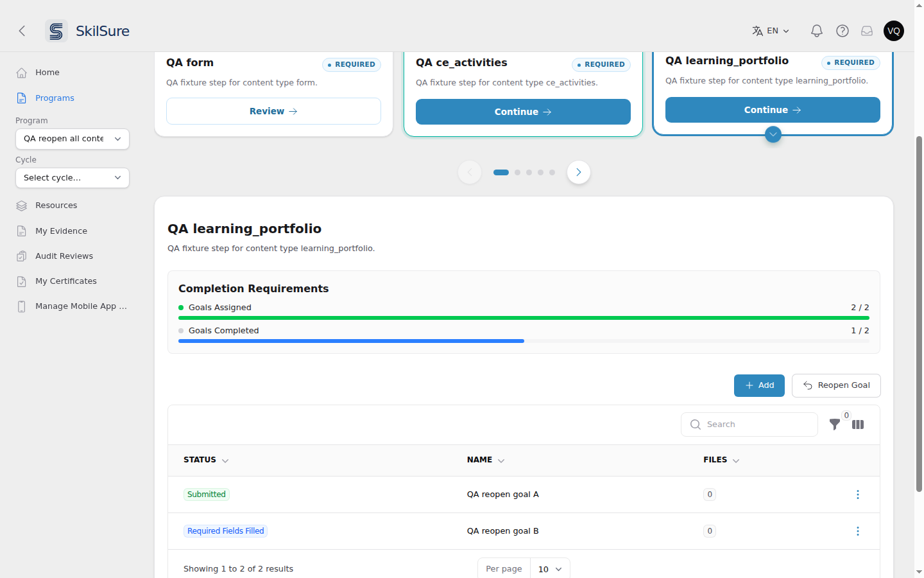The height and width of the screenshot is (578, 924).
Task: Click the Add goal button
Action: click(x=759, y=385)
